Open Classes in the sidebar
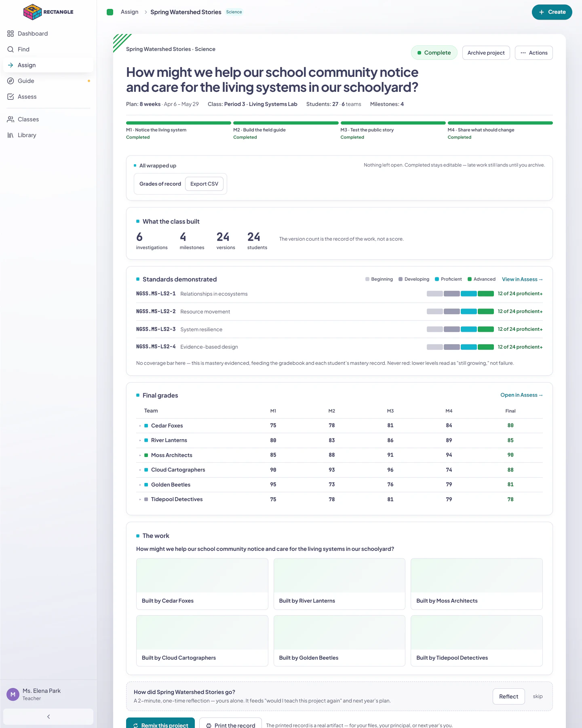 pyautogui.click(x=48, y=119)
